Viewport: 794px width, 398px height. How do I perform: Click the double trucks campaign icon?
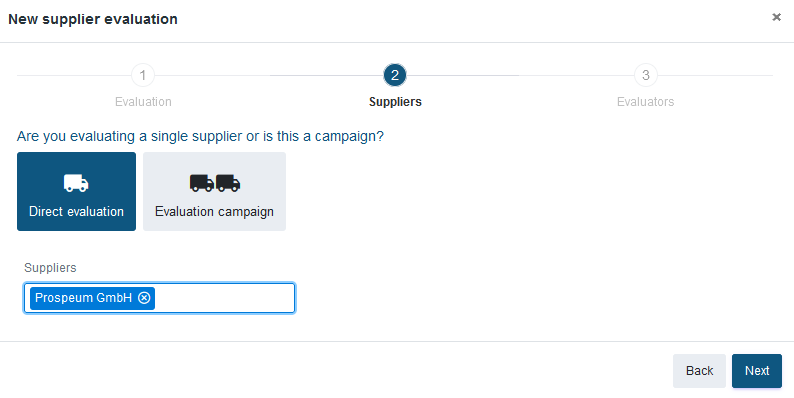pos(215,183)
